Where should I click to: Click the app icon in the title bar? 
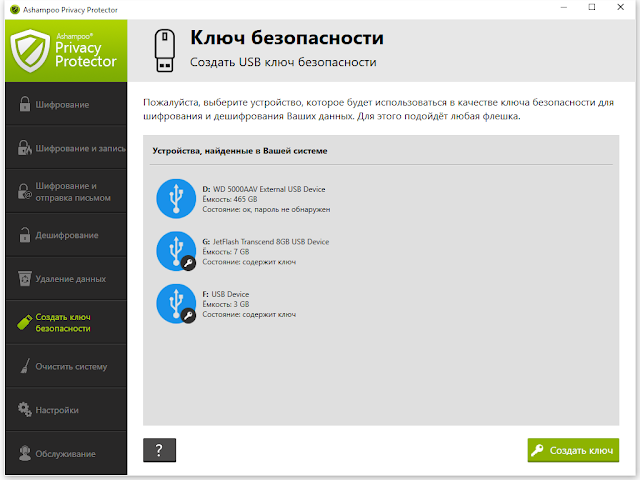click(15, 9)
